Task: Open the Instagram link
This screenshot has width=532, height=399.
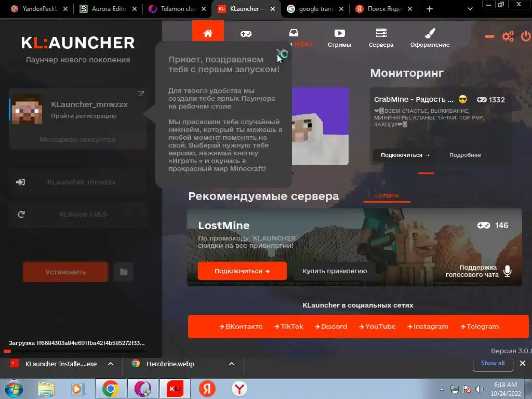Action: click(x=428, y=326)
